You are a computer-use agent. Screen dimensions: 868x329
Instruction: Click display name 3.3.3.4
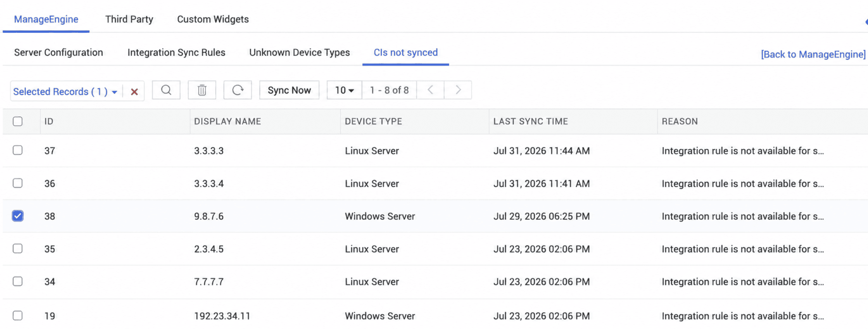pos(209,184)
